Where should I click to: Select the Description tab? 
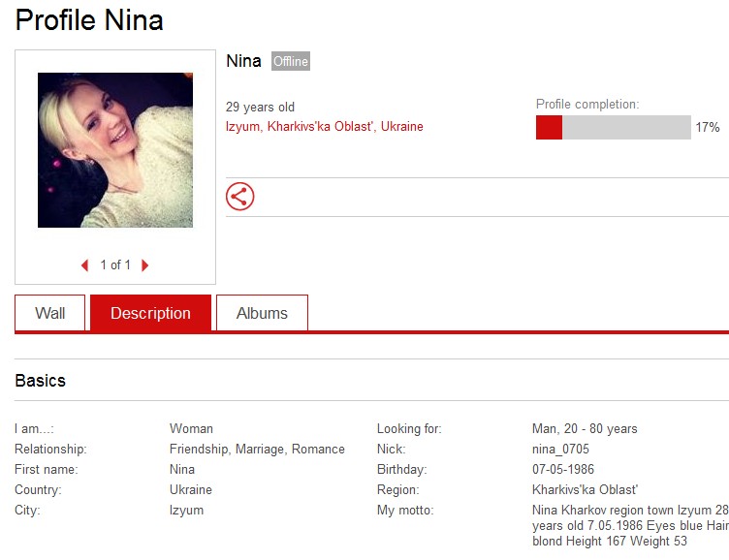pyautogui.click(x=150, y=313)
